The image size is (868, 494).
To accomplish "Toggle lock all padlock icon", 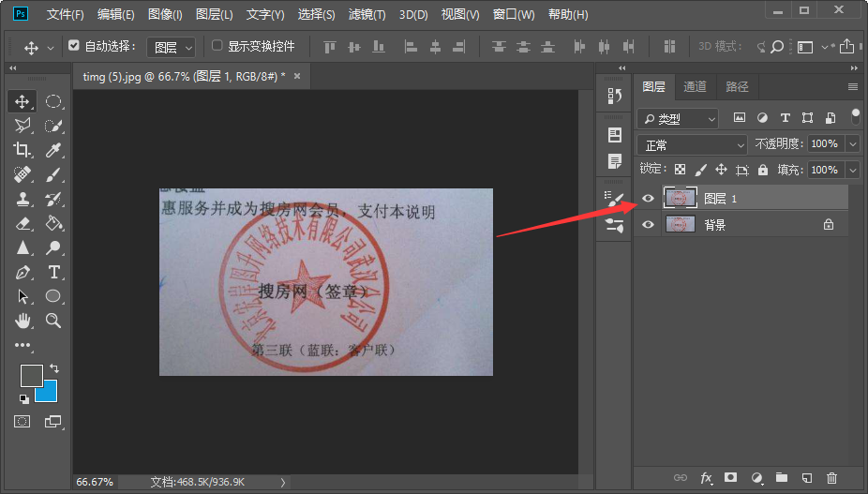I will point(763,170).
